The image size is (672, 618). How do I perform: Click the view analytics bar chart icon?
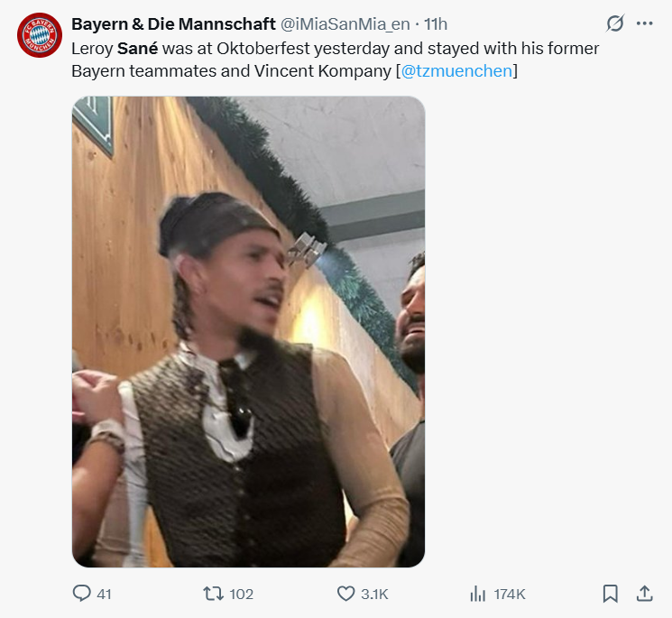pos(478,594)
